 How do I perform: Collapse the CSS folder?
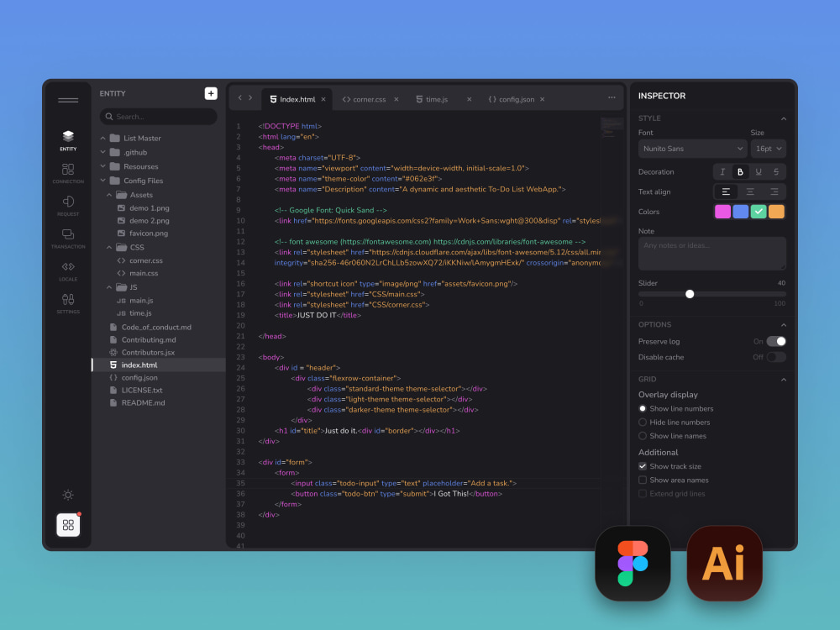pos(109,248)
